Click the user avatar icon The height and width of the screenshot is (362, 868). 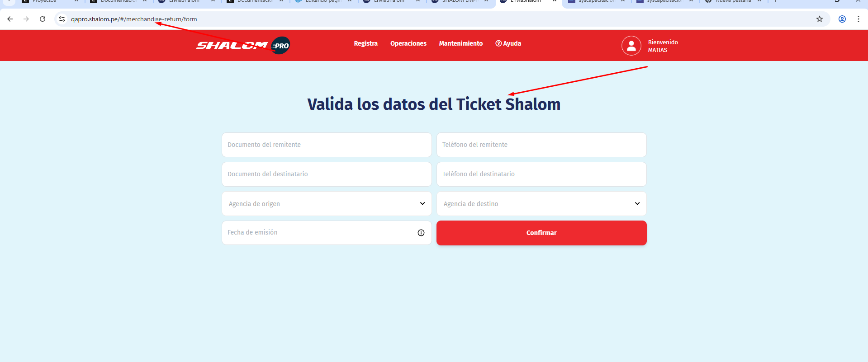pyautogui.click(x=631, y=46)
